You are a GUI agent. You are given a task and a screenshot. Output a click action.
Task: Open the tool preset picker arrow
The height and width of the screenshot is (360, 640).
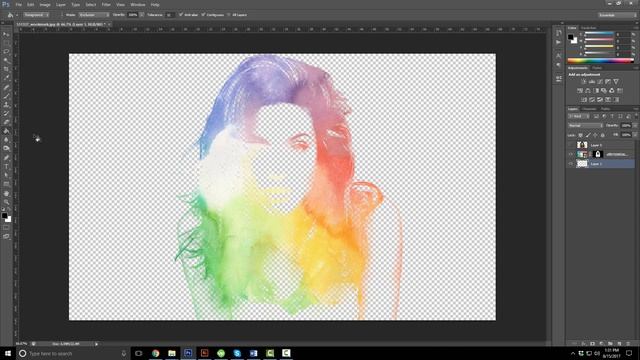click(x=17, y=15)
